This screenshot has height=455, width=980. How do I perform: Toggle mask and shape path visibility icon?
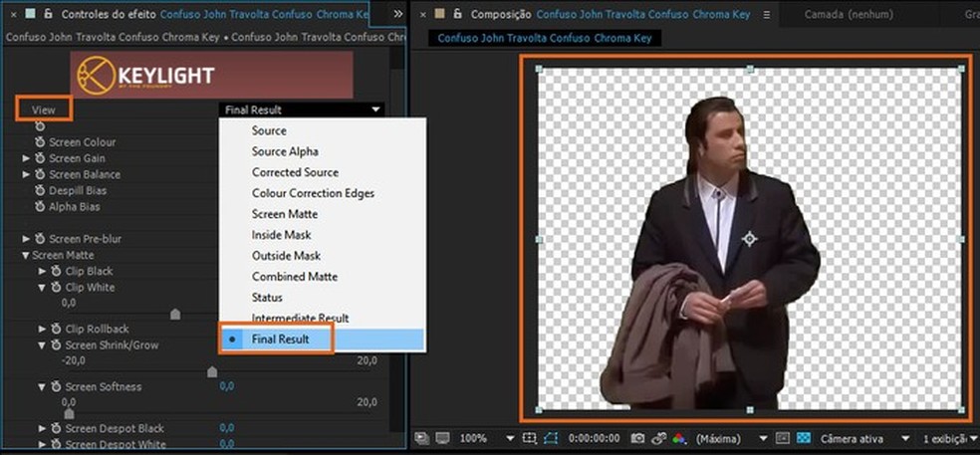[x=549, y=438]
